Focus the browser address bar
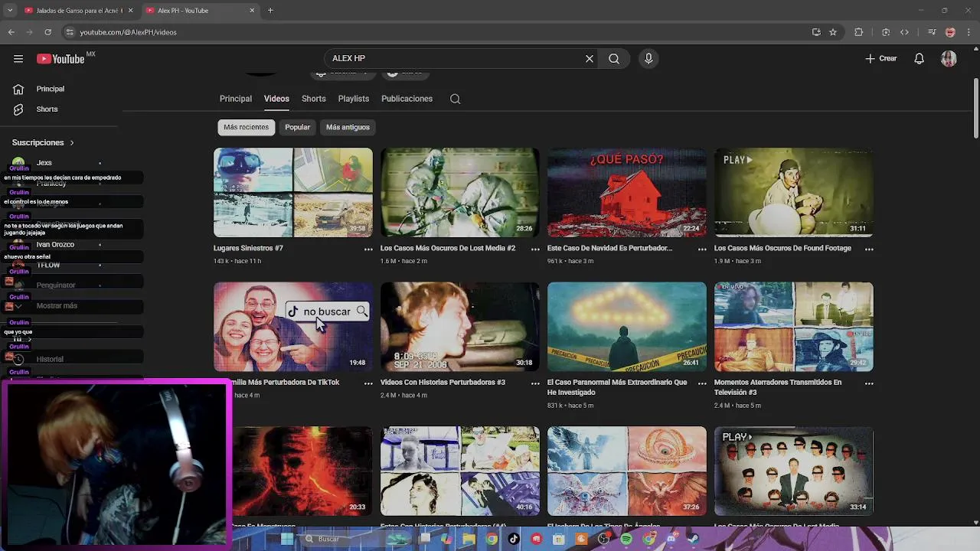980x551 pixels. coord(436,32)
